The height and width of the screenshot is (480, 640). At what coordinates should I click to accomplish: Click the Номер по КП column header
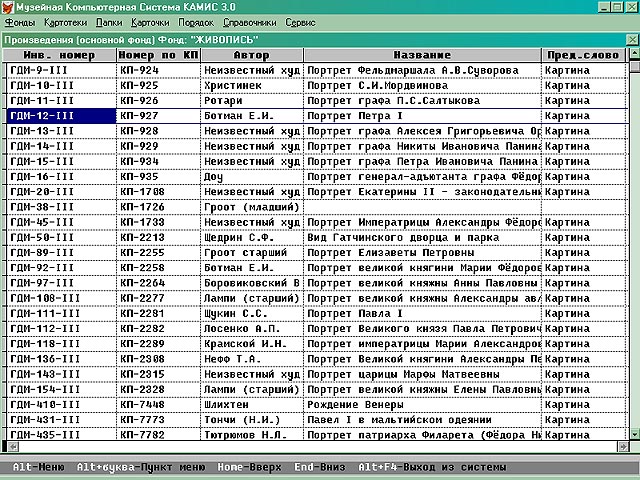(158, 55)
